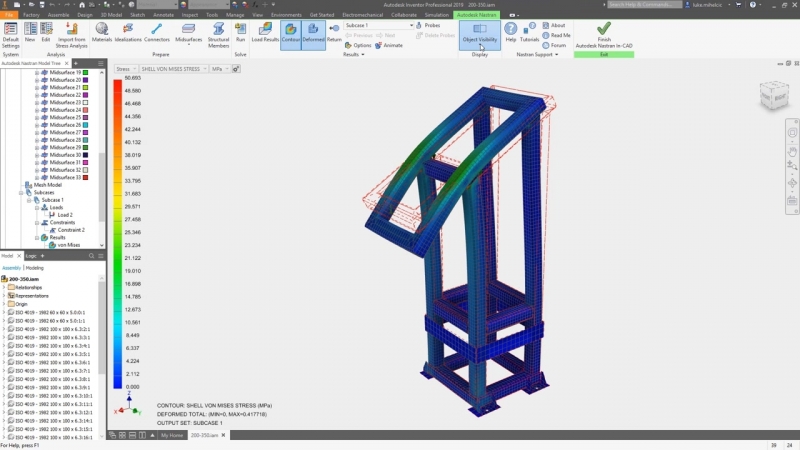Switch to the Assembly view

pyautogui.click(x=11, y=268)
